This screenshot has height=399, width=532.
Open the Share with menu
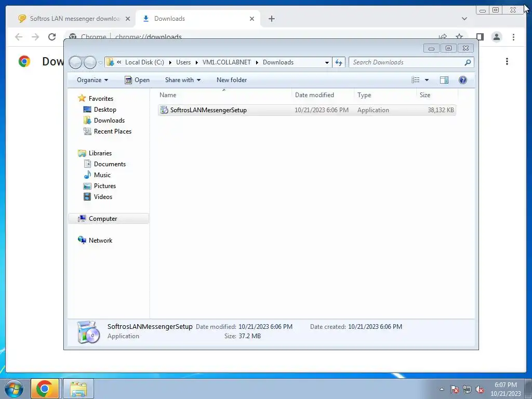coord(182,80)
